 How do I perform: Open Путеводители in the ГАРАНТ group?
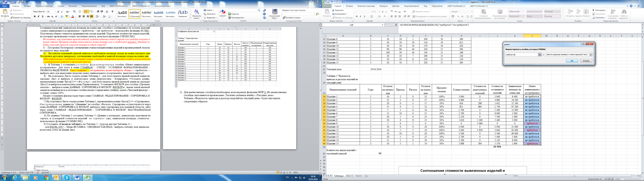pos(236,18)
